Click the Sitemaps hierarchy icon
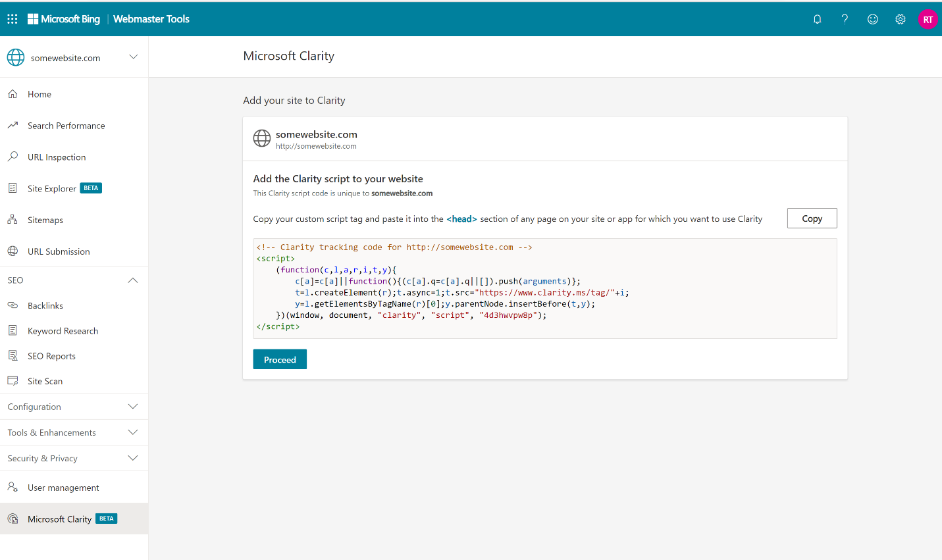942x560 pixels. click(x=13, y=220)
